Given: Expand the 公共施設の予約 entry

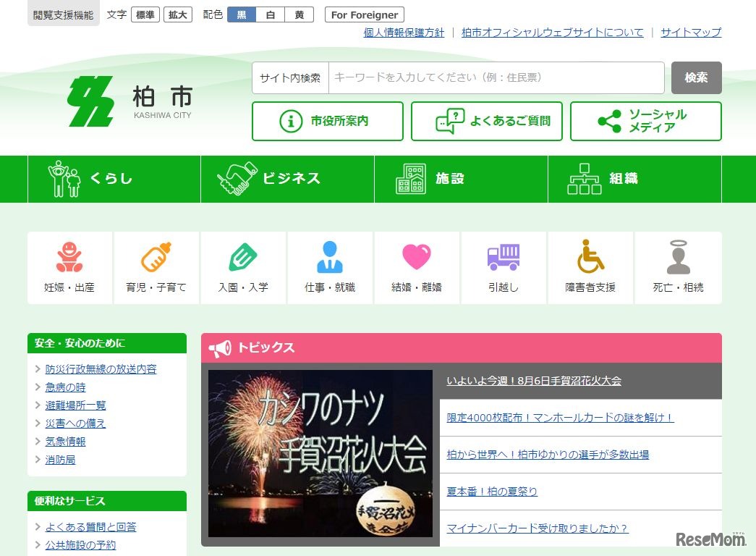Looking at the screenshot, I should [x=80, y=545].
